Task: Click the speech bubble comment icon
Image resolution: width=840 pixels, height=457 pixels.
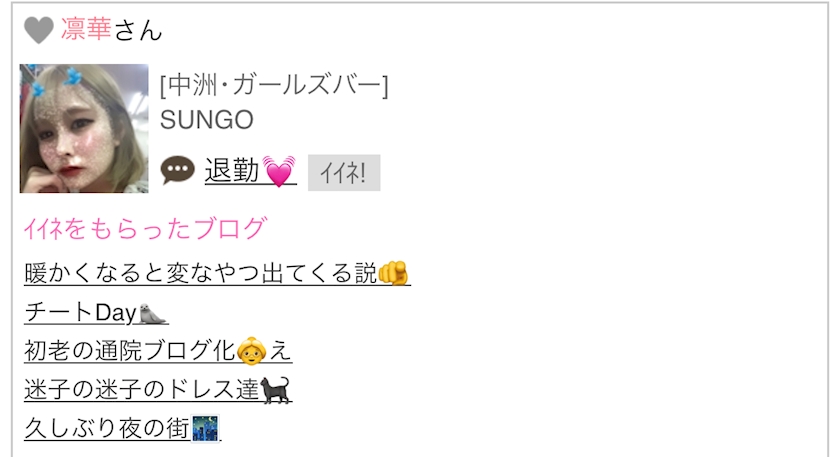Action: tap(177, 170)
